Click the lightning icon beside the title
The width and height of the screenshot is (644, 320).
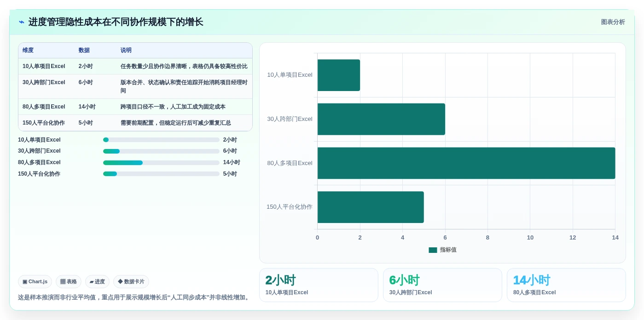(x=22, y=22)
